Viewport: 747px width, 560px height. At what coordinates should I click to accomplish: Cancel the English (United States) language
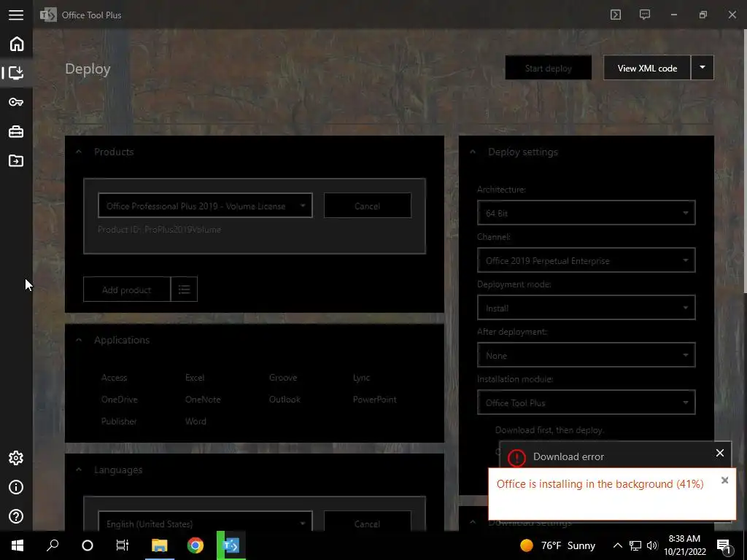(368, 522)
